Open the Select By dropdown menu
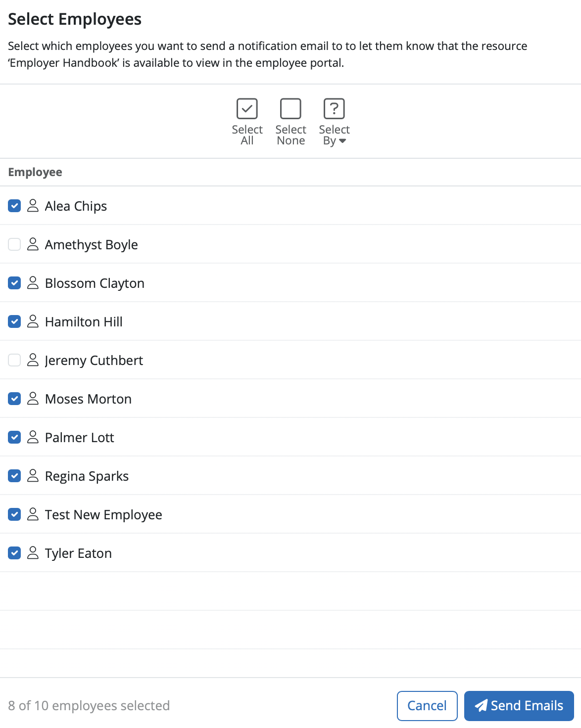 pos(334,136)
